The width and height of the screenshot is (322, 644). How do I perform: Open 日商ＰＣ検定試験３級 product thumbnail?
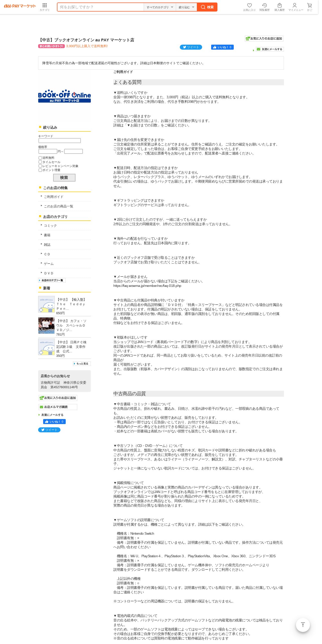[46, 347]
